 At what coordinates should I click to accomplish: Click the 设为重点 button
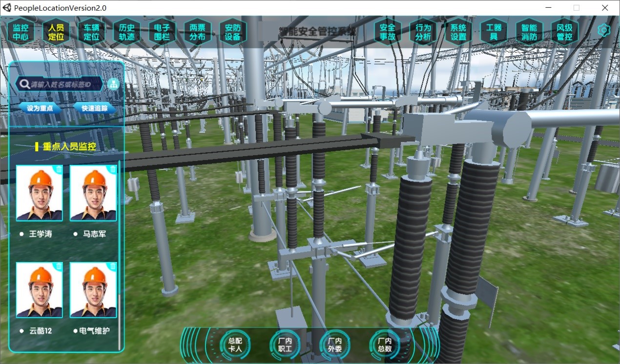tap(40, 108)
